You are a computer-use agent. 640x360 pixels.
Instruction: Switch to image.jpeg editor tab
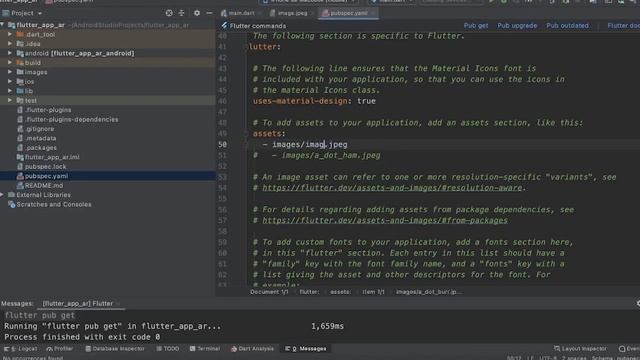click(292, 13)
